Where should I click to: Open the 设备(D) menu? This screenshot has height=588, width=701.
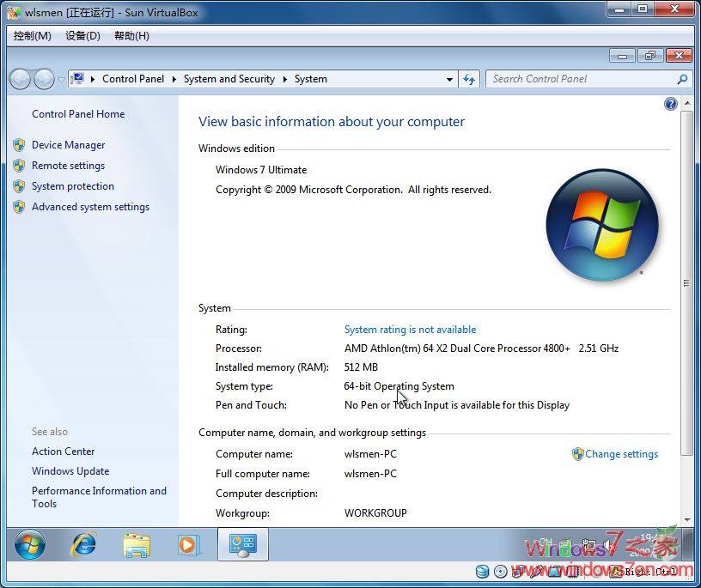point(82,36)
